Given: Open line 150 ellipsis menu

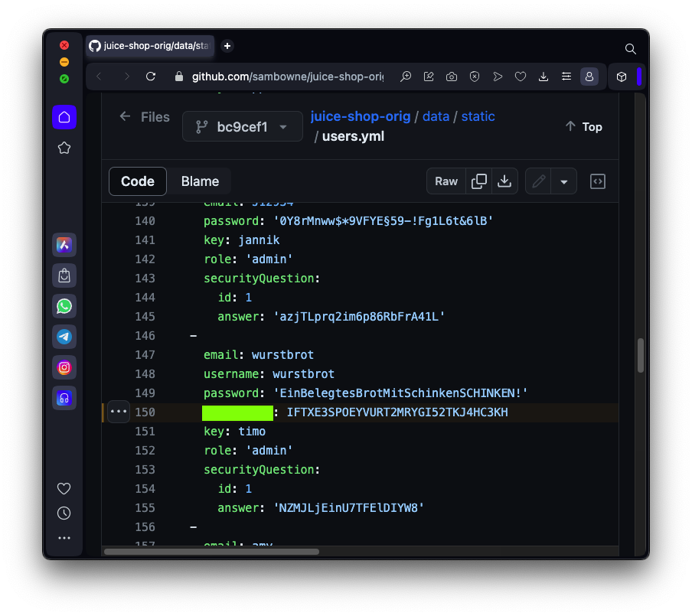Looking at the screenshot, I should coord(119,412).
